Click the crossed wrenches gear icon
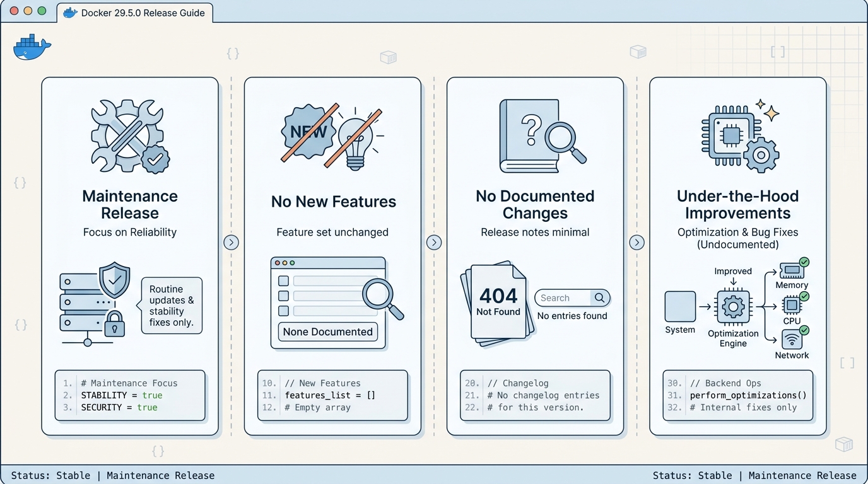The width and height of the screenshot is (868, 484). pyautogui.click(x=131, y=135)
